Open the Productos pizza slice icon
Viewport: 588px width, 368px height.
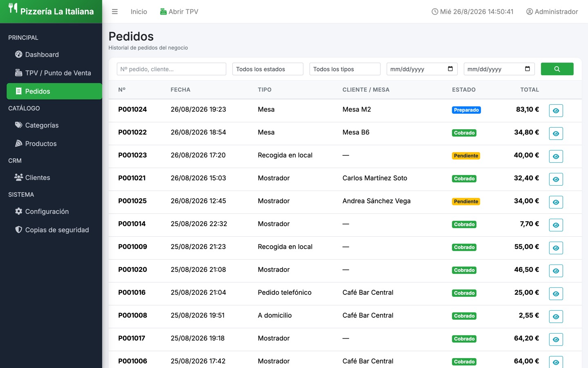click(x=18, y=144)
